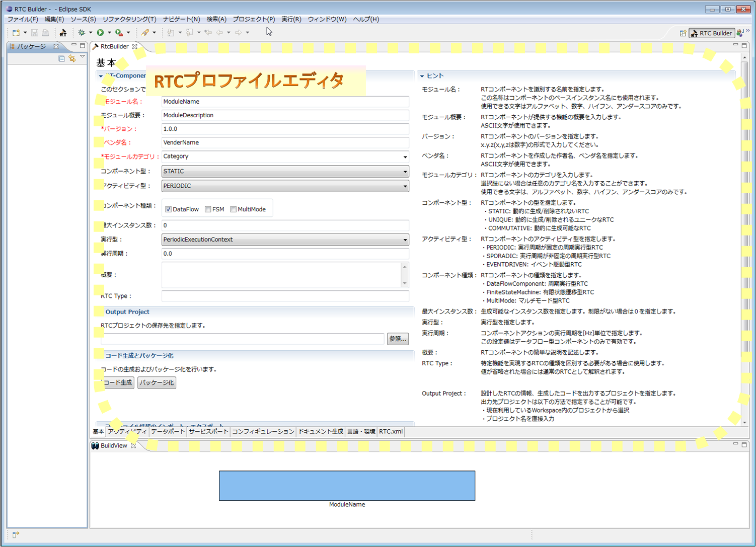The width and height of the screenshot is (756, 547).
Task: Open the Package panel view menu triangle
Action: pyautogui.click(x=83, y=57)
